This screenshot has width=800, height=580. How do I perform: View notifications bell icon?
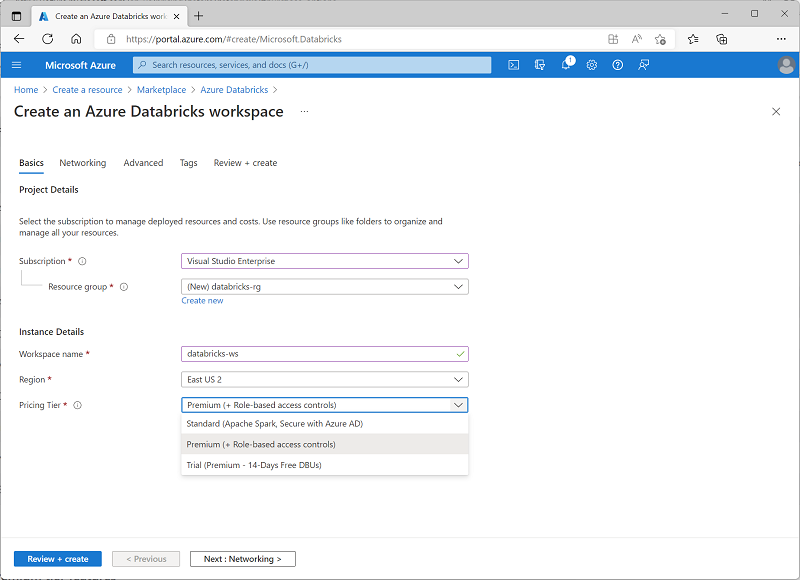(566, 65)
